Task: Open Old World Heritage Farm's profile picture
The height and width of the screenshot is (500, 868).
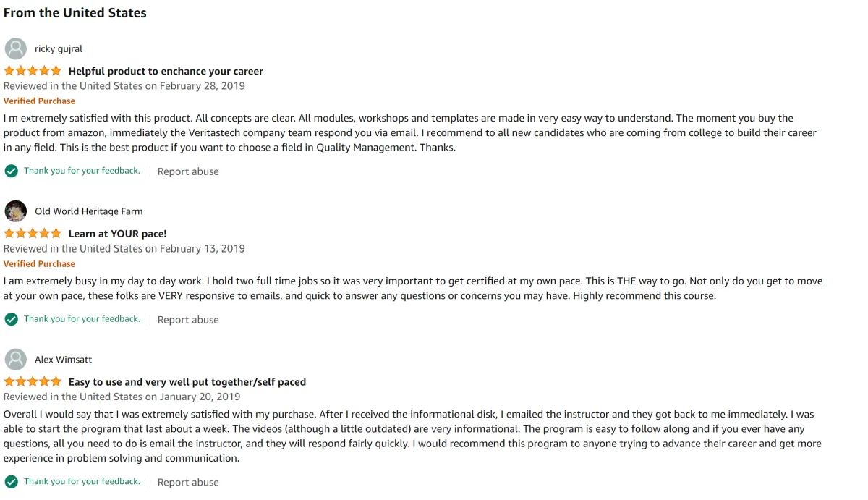Action: (x=16, y=211)
